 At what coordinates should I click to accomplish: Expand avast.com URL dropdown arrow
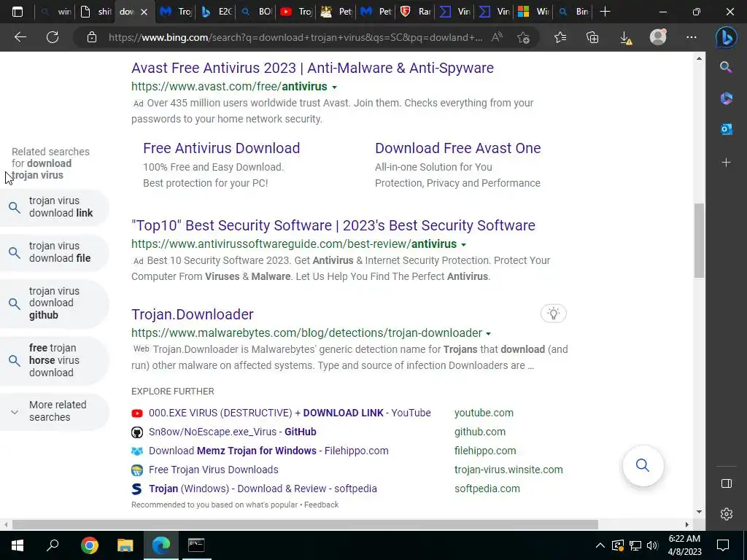334,87
